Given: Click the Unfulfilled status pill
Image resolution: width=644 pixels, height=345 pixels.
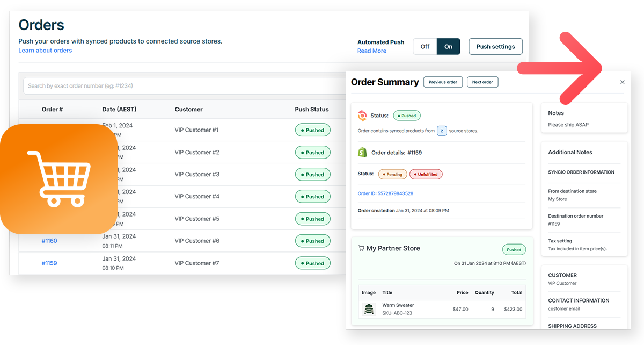Looking at the screenshot, I should [x=426, y=174].
